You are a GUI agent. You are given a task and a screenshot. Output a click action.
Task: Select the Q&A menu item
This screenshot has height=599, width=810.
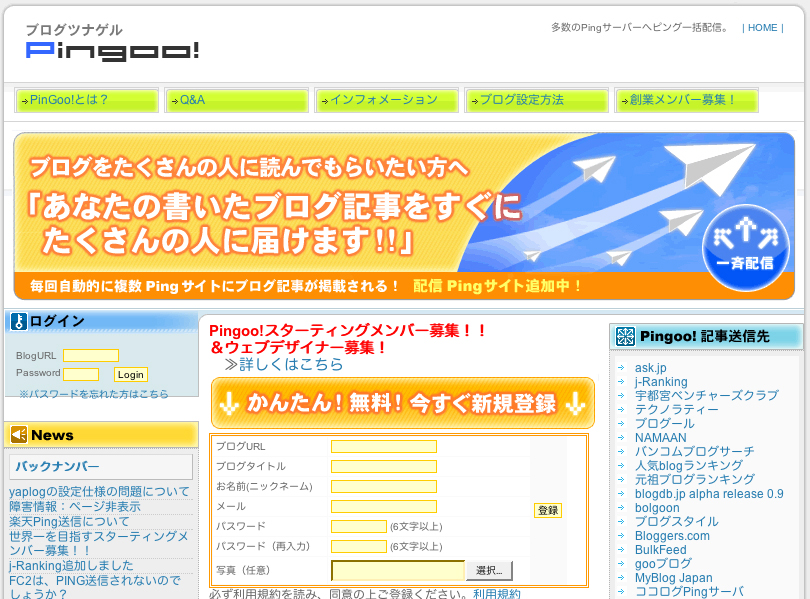pos(237,100)
